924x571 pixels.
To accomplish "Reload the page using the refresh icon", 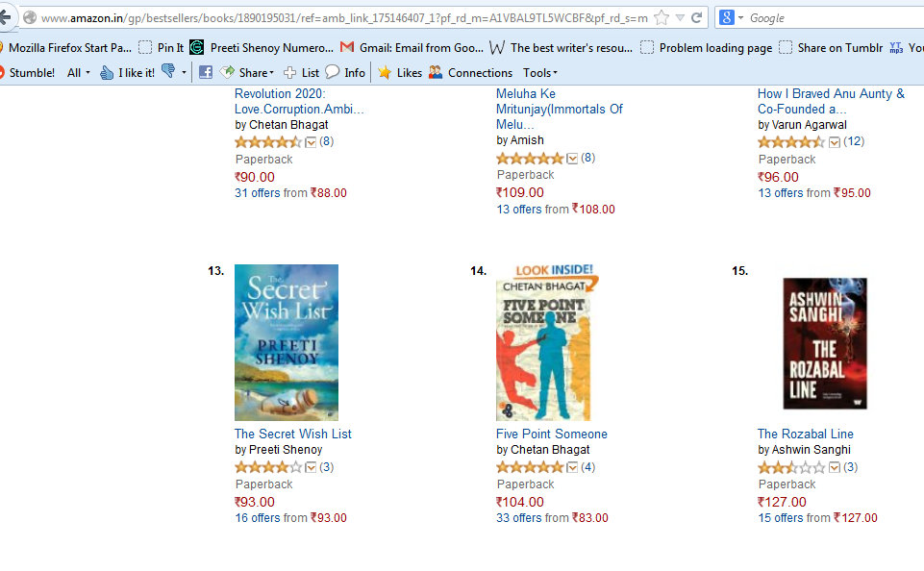I will [x=697, y=18].
